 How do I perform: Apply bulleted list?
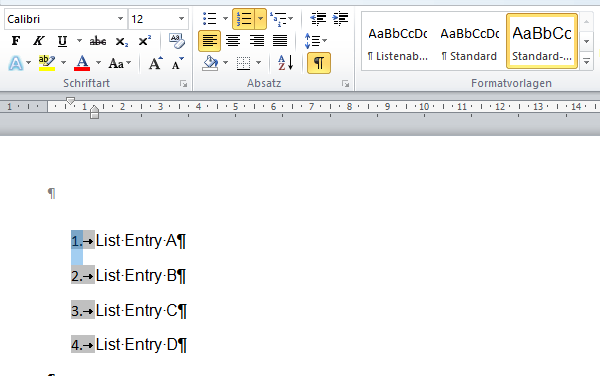[x=210, y=18]
